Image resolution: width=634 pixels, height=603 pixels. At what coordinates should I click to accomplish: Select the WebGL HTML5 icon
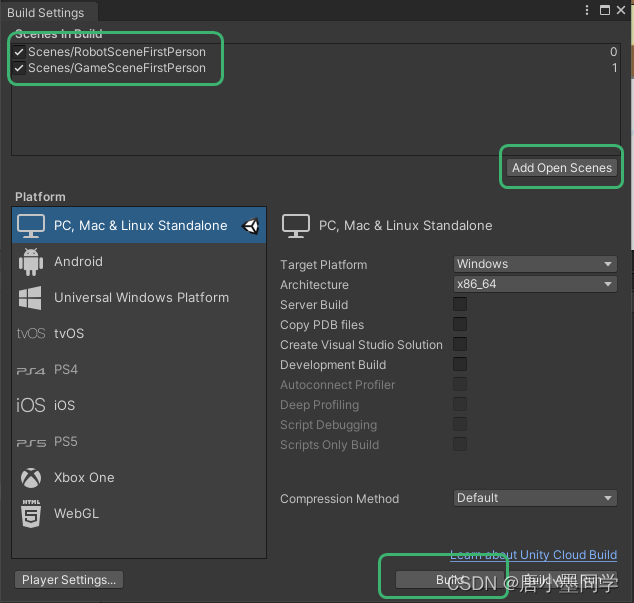click(31, 514)
